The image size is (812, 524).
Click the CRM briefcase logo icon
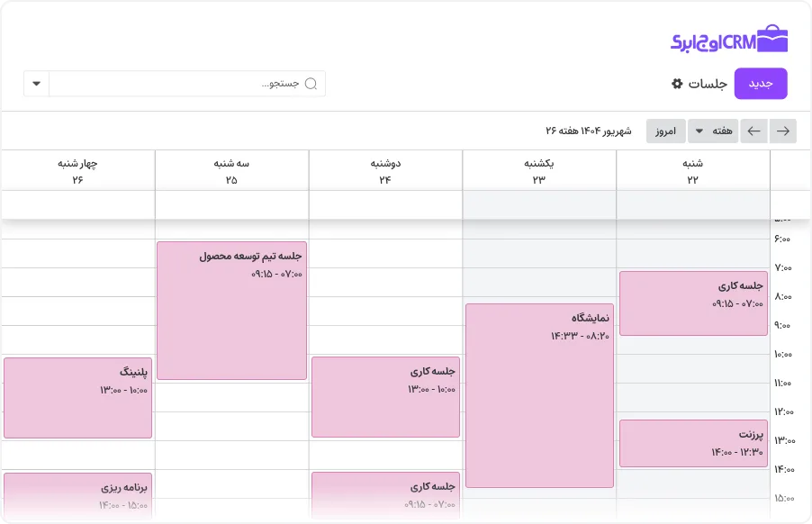[772, 39]
